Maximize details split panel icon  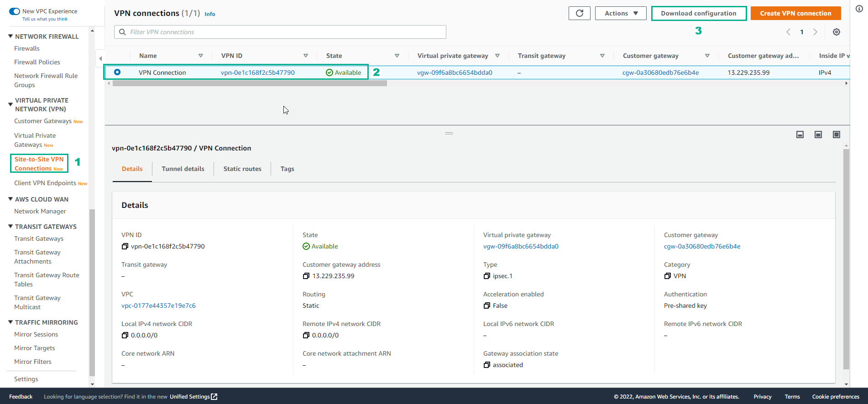click(837, 135)
